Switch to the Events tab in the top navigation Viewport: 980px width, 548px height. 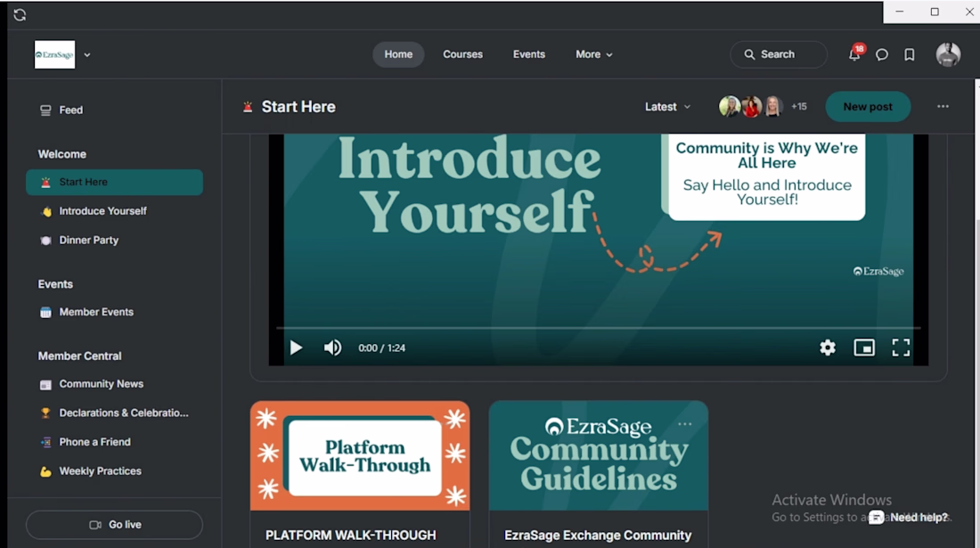click(x=528, y=54)
